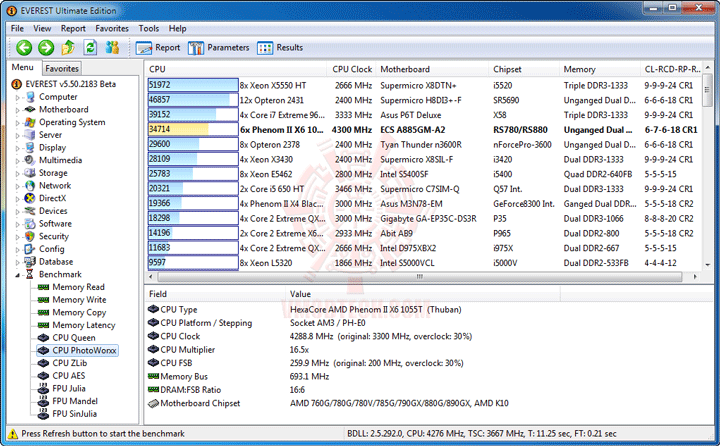This screenshot has width=720, height=446.
Task: Select the Network tree icon
Action: click(x=30, y=186)
